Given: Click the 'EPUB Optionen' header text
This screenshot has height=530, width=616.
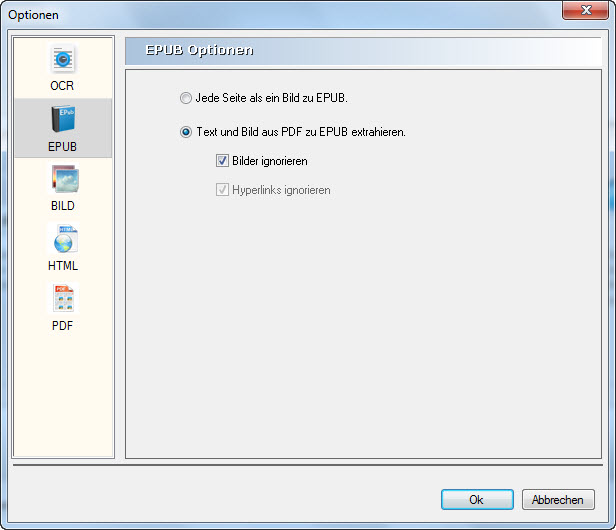Looking at the screenshot, I should [200, 50].
